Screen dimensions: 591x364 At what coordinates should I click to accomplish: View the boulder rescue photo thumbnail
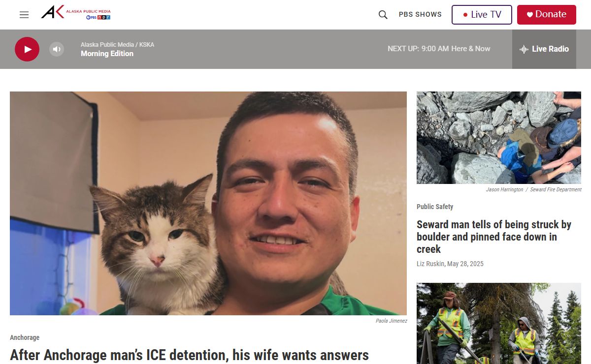point(499,138)
